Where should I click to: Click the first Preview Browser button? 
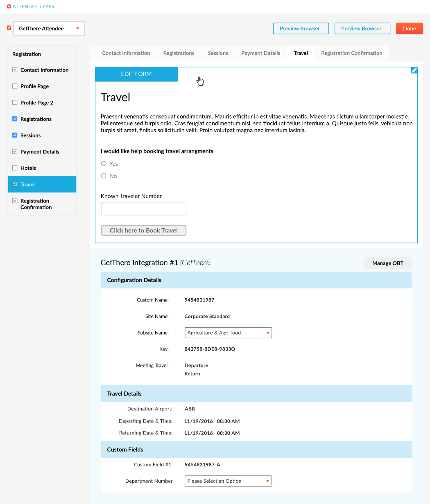pos(301,29)
